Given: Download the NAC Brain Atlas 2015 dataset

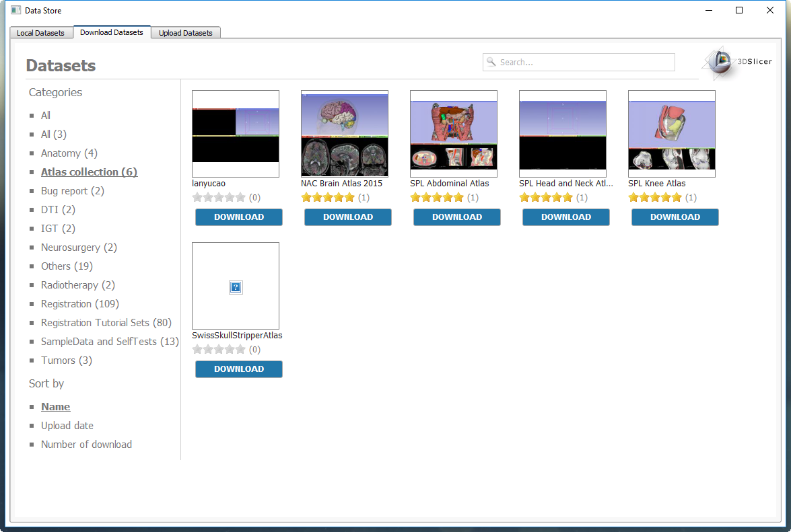Looking at the screenshot, I should (347, 217).
